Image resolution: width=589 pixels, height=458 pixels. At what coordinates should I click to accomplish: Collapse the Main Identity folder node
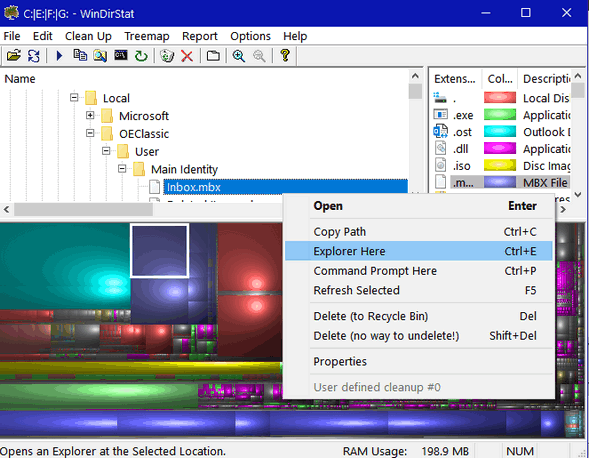[x=122, y=169]
